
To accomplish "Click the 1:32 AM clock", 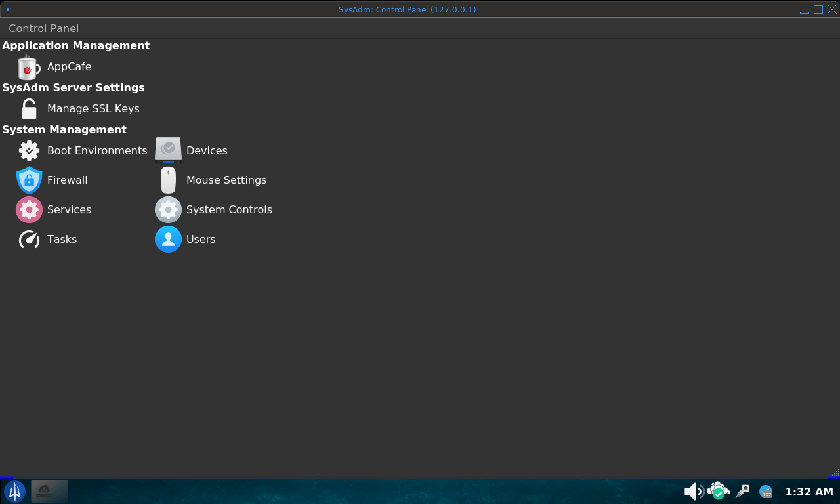I will pos(809,492).
